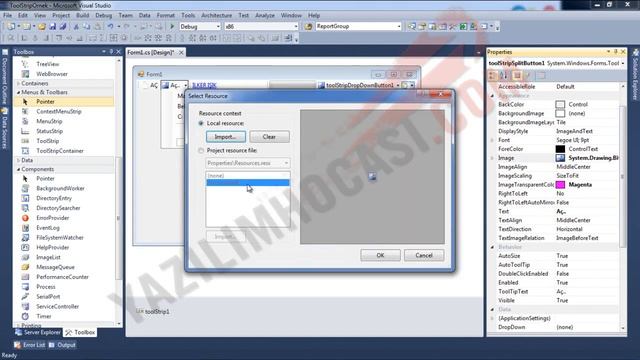Screen dimensions: 640x360
Task: Sort properties alphabetically in Properties panel
Action: point(504,76)
